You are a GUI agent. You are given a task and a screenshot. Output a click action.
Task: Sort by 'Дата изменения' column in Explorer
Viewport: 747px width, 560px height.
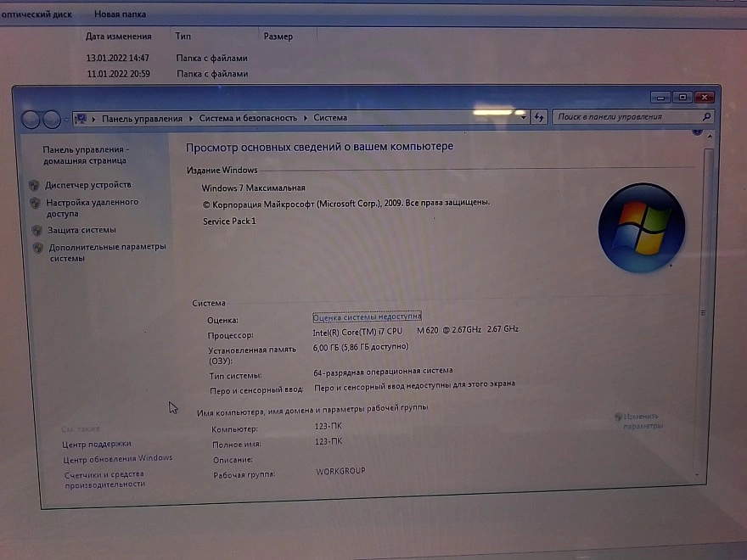pyautogui.click(x=119, y=36)
